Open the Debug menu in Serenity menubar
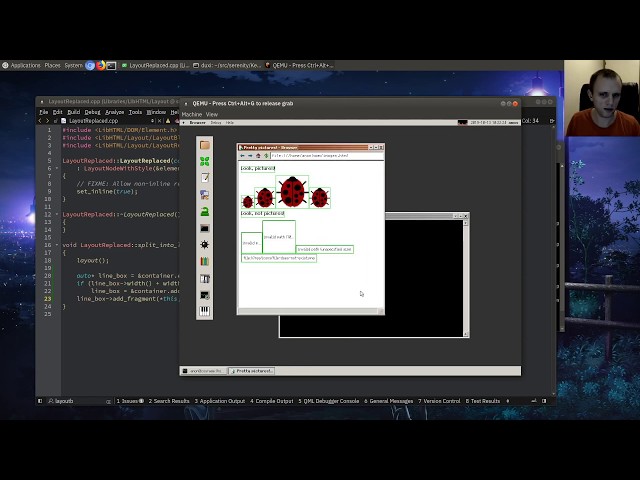 216,122
